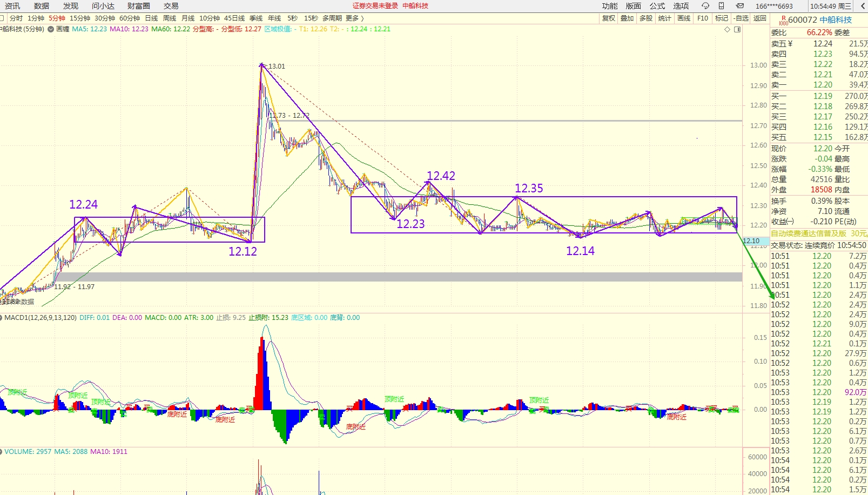
Task: Open the 选项 menu
Action: pos(681,6)
